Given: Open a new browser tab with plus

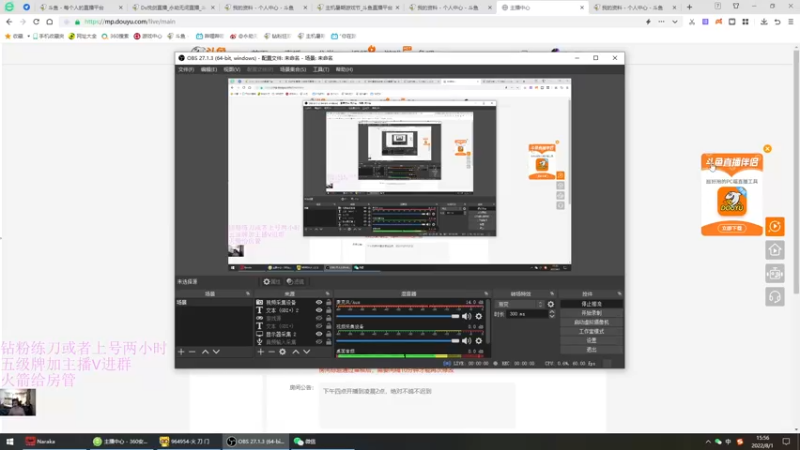Looking at the screenshot, I should [689, 7].
